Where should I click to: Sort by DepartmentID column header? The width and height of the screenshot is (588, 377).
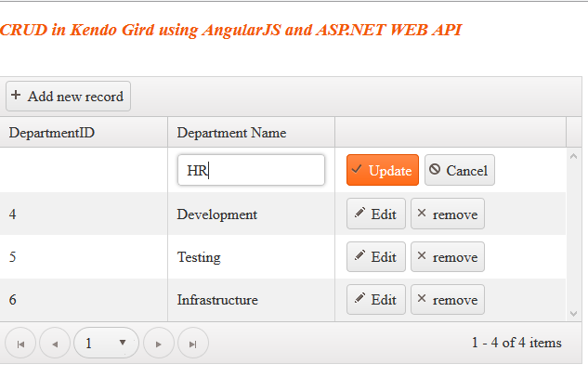click(x=52, y=133)
